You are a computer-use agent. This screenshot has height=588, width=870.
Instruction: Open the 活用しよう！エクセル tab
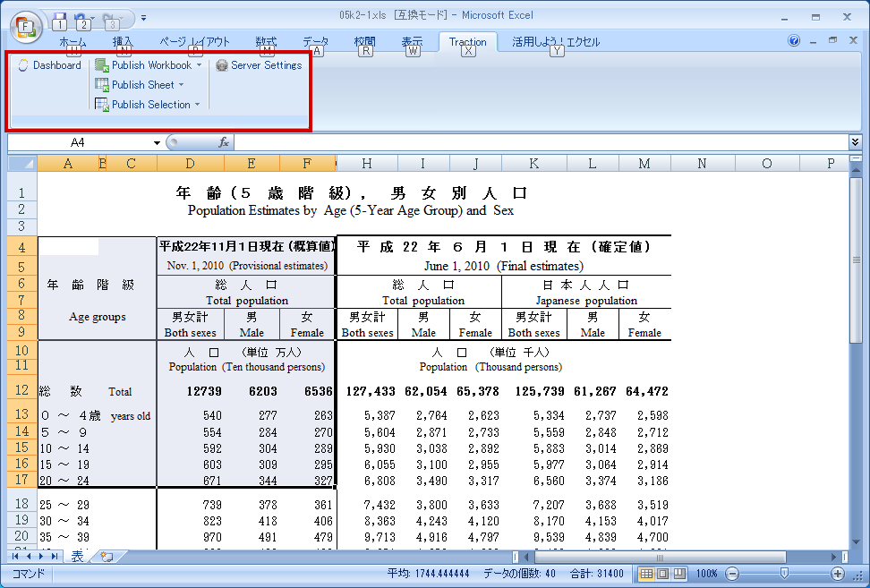coord(556,41)
